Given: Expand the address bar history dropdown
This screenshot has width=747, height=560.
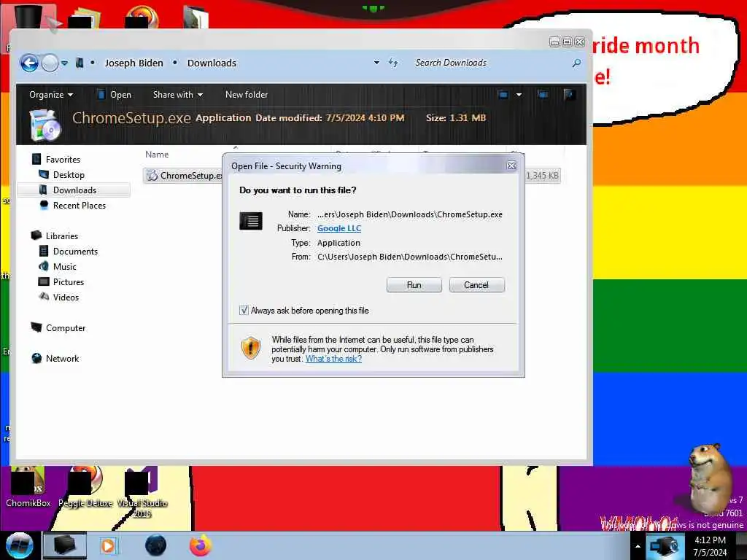Looking at the screenshot, I should click(376, 63).
